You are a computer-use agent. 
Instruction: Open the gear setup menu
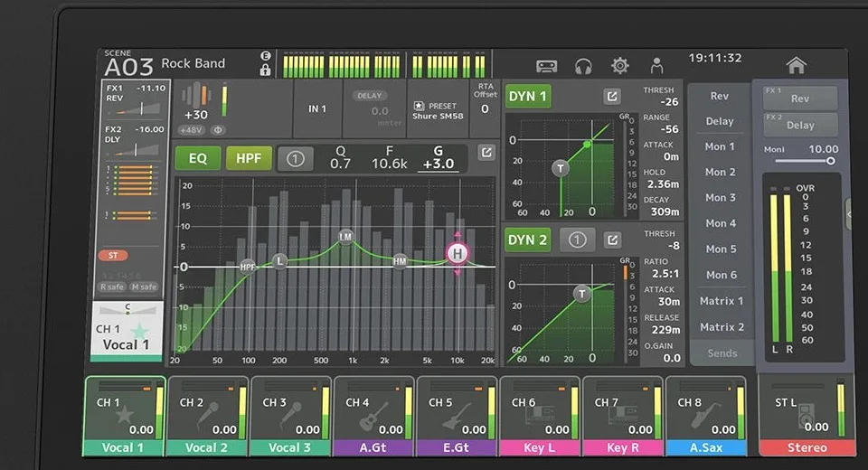tap(620, 66)
